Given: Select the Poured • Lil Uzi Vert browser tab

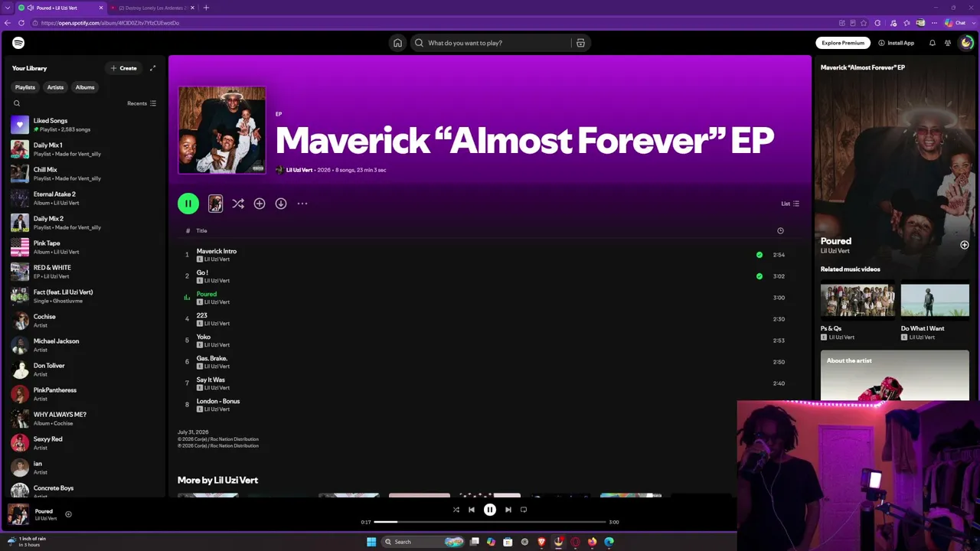Looking at the screenshot, I should (x=60, y=8).
